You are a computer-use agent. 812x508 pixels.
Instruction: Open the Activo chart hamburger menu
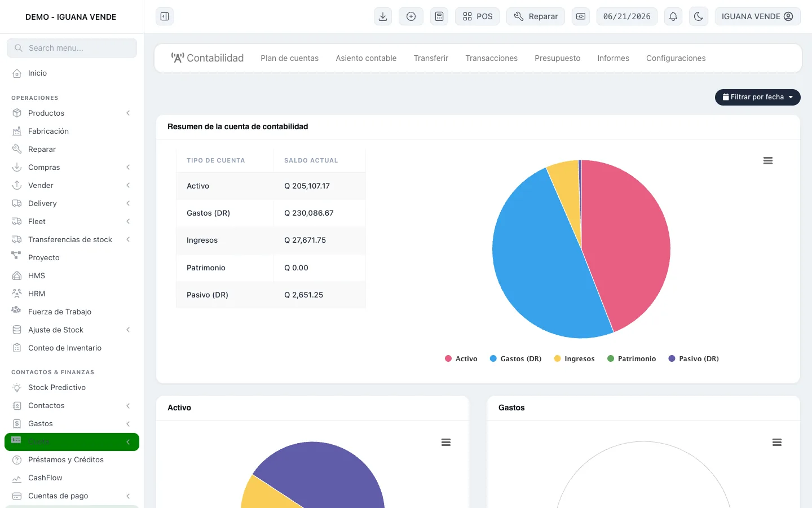(x=446, y=443)
